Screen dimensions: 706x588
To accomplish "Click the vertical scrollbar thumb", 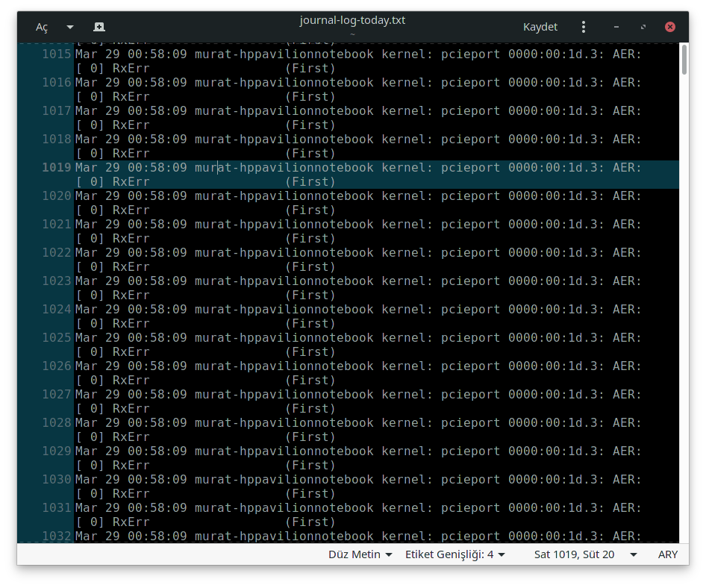I will click(x=684, y=60).
